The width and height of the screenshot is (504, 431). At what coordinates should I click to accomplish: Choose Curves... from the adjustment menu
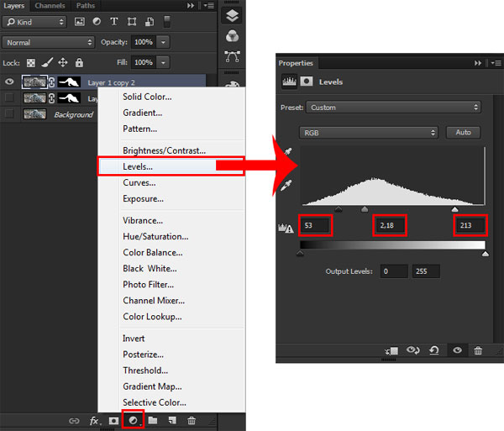(139, 182)
